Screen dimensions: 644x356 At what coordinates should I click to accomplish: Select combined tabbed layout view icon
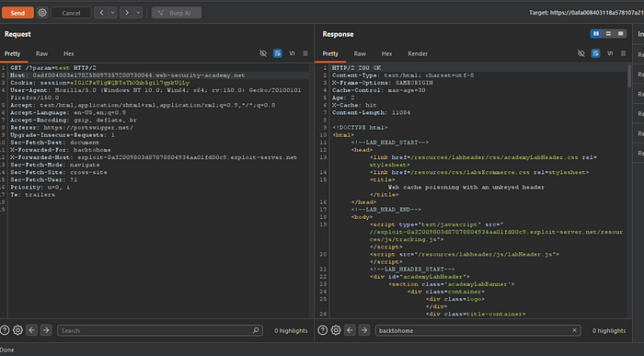(621, 34)
